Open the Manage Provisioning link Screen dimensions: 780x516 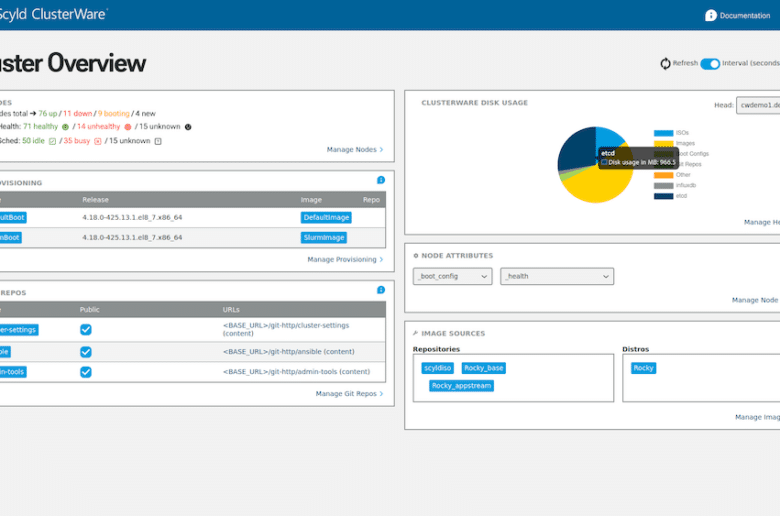pos(345,259)
